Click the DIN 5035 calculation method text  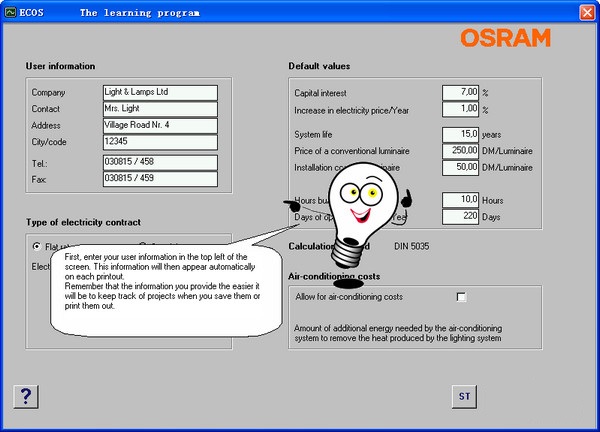(411, 246)
